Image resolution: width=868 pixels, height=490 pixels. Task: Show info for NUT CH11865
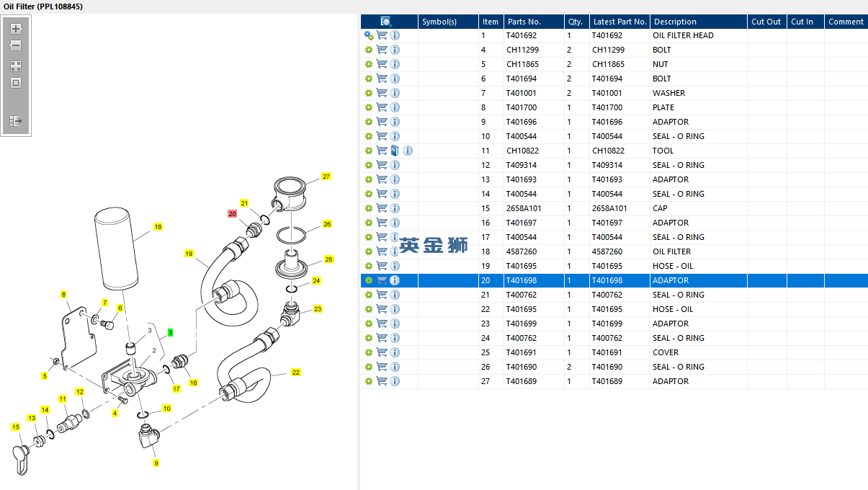click(x=395, y=64)
